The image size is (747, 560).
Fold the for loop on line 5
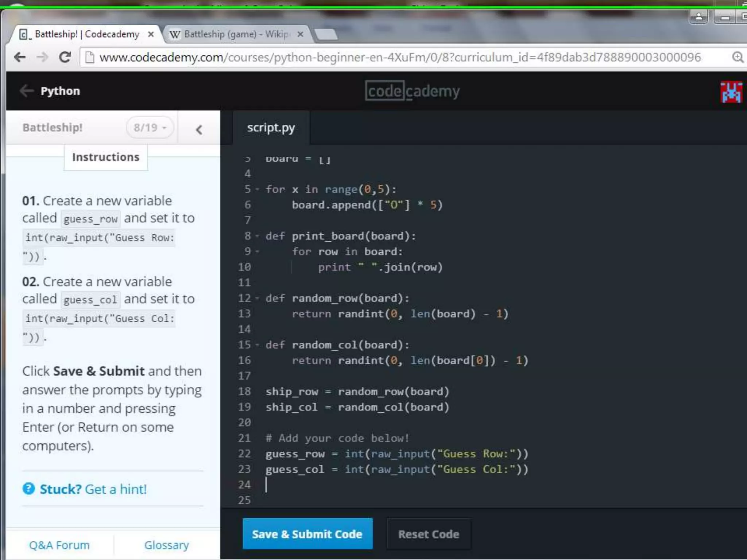click(x=258, y=190)
